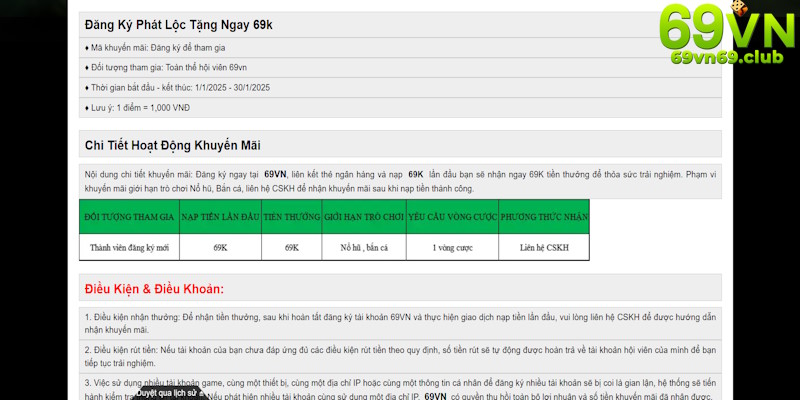
Task: Click the red "Điều Kiện & Điều Khoản:" heading
Action: pos(154,289)
